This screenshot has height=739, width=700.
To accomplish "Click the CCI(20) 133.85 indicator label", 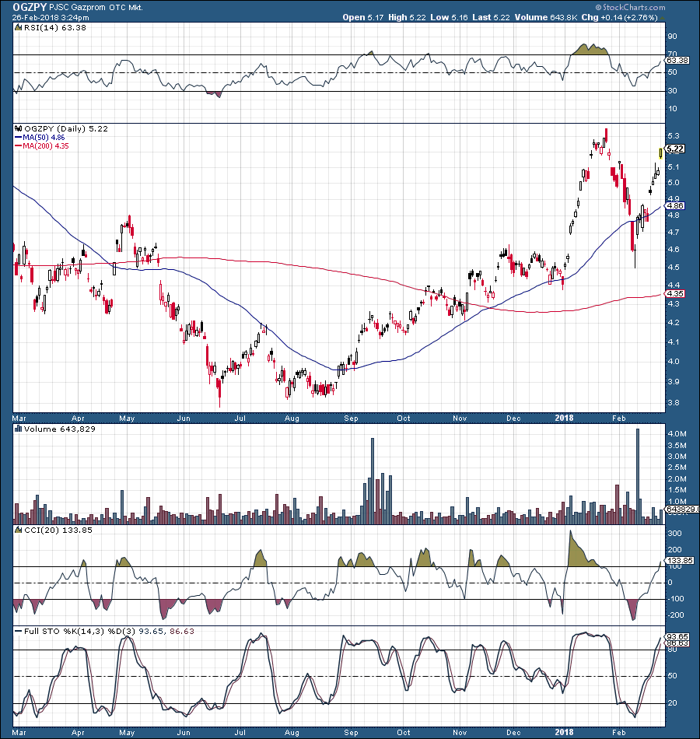I will pyautogui.click(x=58, y=530).
